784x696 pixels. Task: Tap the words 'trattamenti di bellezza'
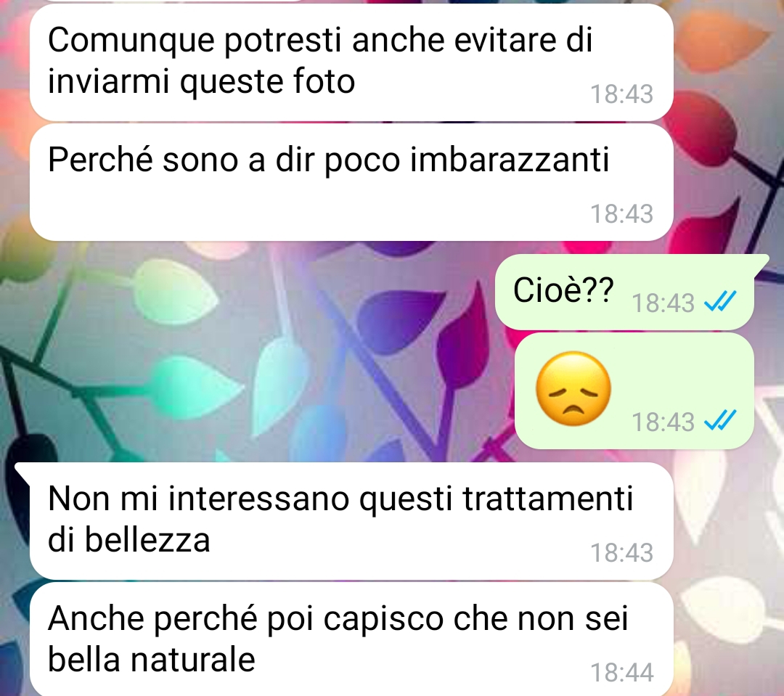pyautogui.click(x=340, y=520)
